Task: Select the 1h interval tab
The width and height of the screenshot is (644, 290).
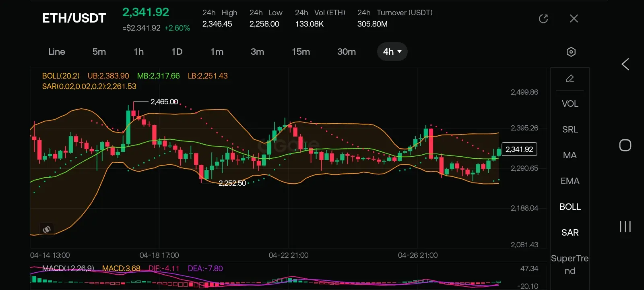Action: (x=139, y=52)
